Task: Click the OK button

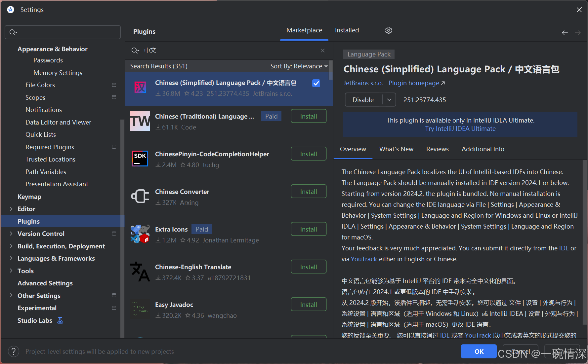Action: tap(479, 351)
